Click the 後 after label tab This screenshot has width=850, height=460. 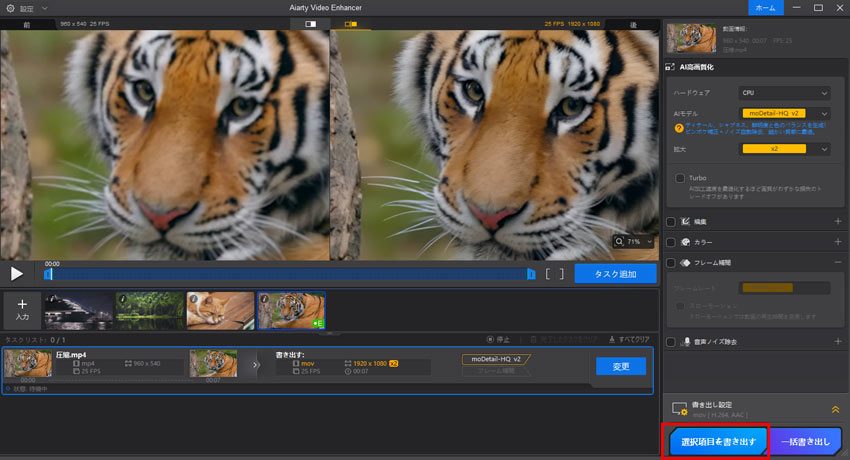[x=633, y=24]
